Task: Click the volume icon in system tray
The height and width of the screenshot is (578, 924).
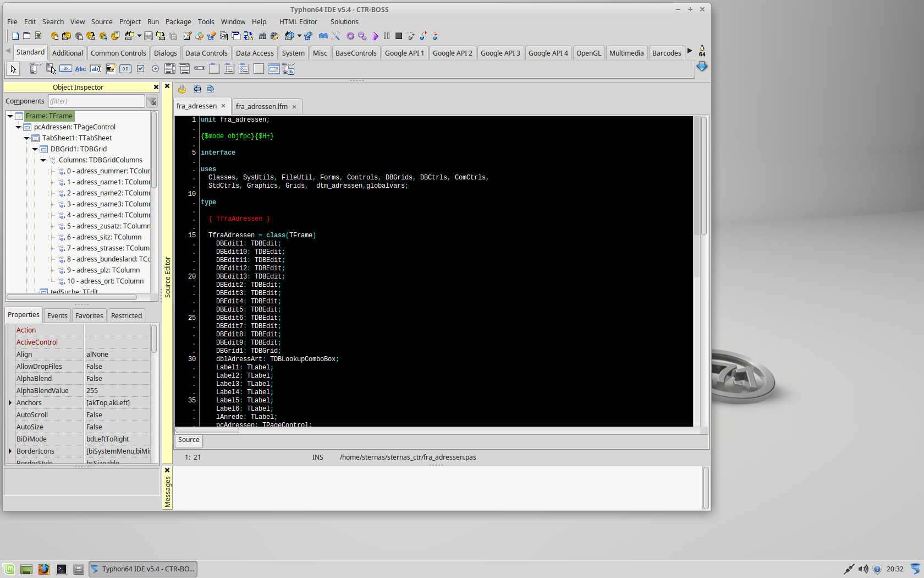Action: coord(863,569)
